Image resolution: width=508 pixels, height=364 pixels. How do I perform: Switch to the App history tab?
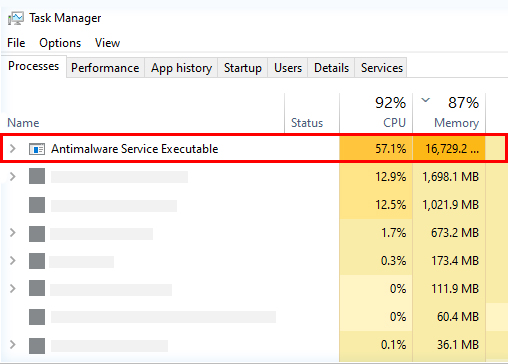pyautogui.click(x=181, y=68)
